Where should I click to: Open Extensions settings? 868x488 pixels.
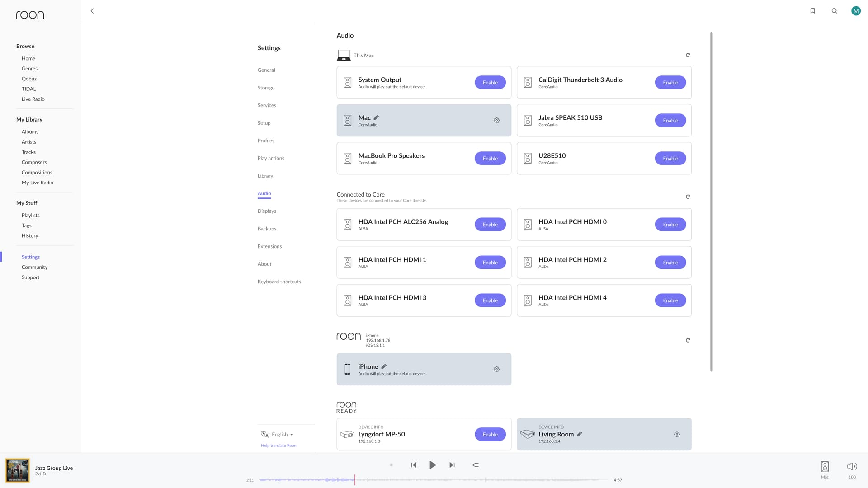tap(269, 246)
